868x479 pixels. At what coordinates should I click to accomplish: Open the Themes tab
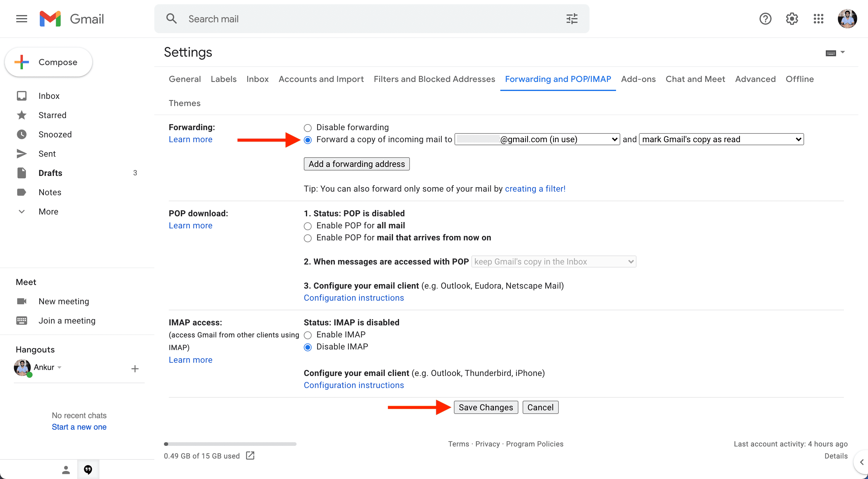click(x=185, y=103)
